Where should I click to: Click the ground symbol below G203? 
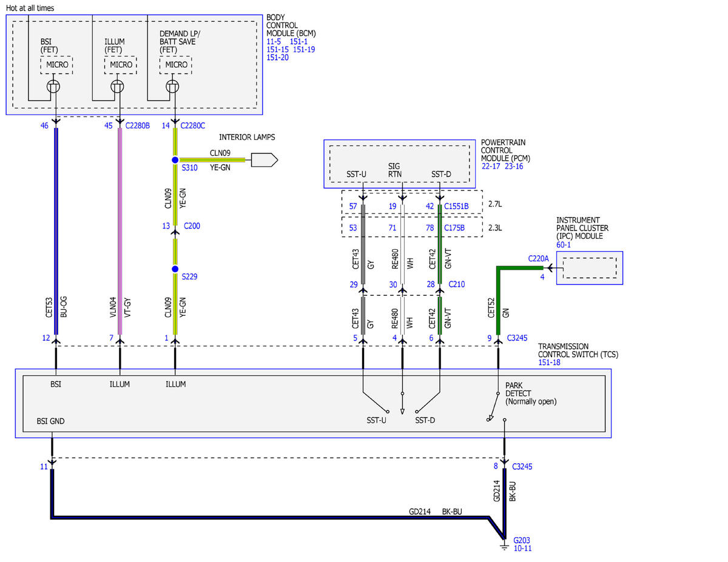pos(504,546)
